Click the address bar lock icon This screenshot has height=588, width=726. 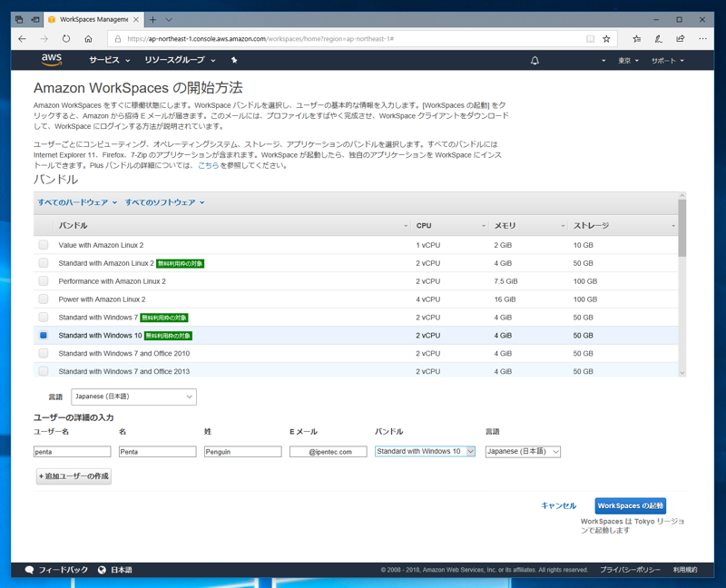(x=118, y=39)
